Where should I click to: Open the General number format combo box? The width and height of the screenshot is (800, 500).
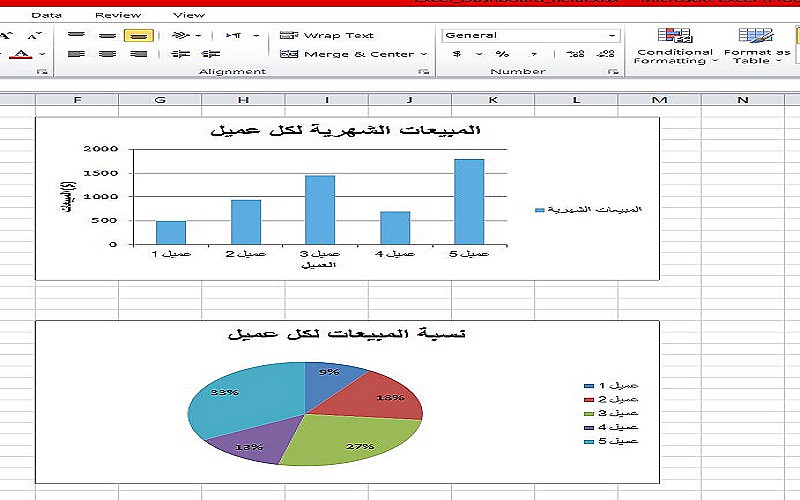(531, 35)
